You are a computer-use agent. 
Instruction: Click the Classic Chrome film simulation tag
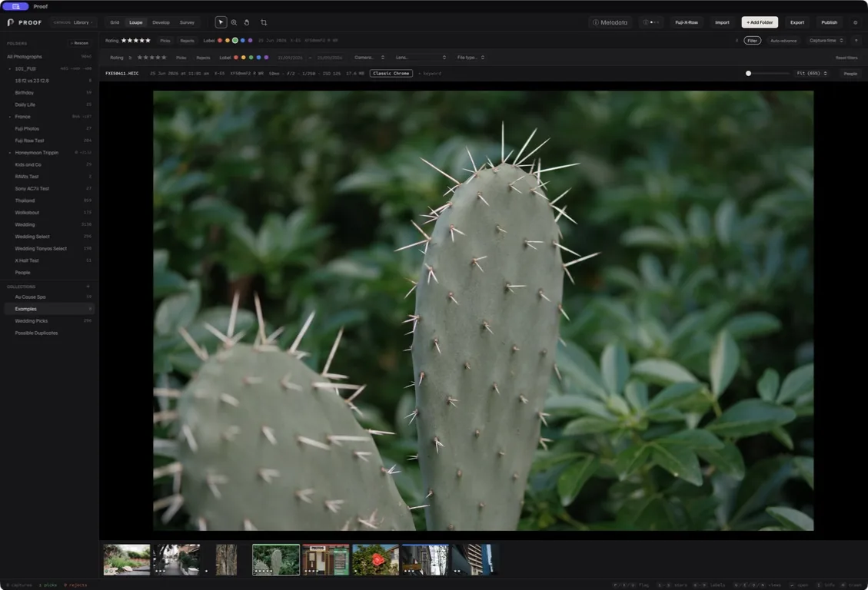coord(391,73)
